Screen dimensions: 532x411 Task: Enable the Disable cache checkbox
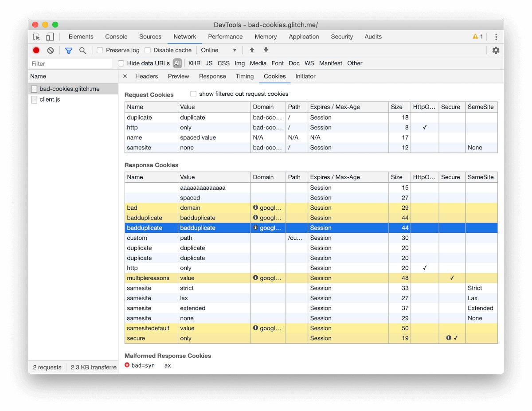[x=148, y=51]
